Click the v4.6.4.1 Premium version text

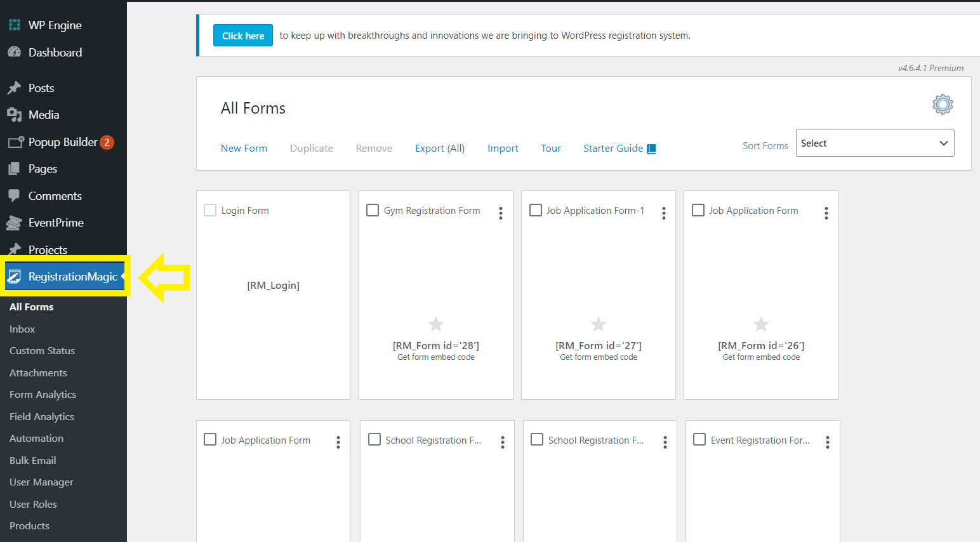point(930,68)
